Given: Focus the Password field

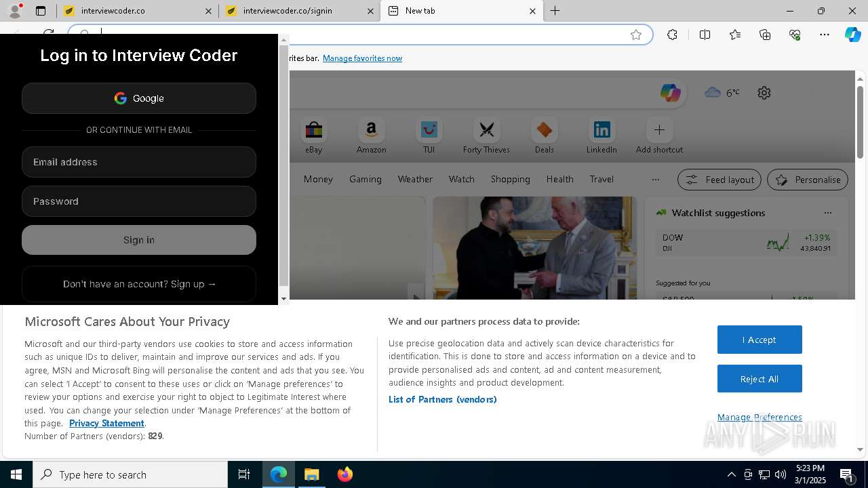Looking at the screenshot, I should click(139, 201).
